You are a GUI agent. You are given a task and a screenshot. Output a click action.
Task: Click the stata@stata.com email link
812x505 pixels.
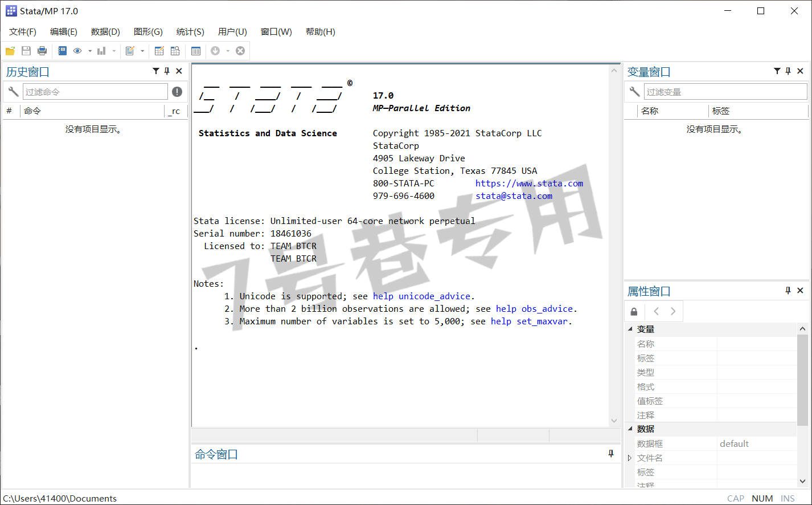point(514,196)
